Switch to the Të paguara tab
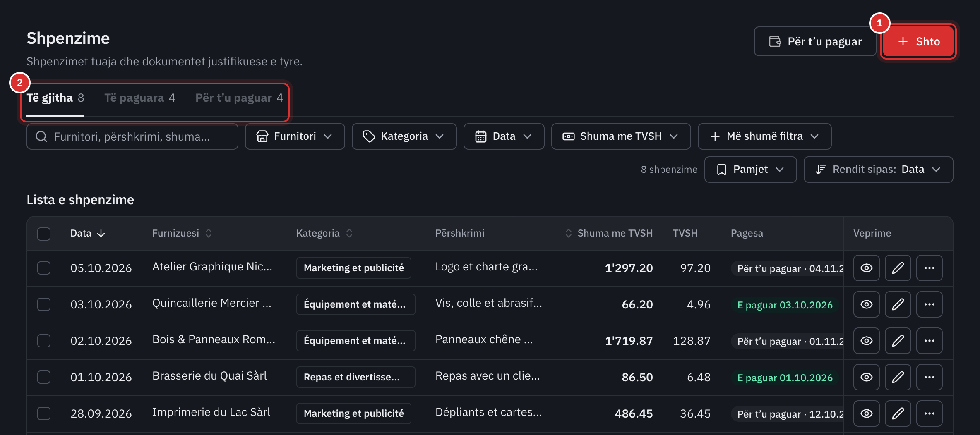980x435 pixels. point(139,98)
